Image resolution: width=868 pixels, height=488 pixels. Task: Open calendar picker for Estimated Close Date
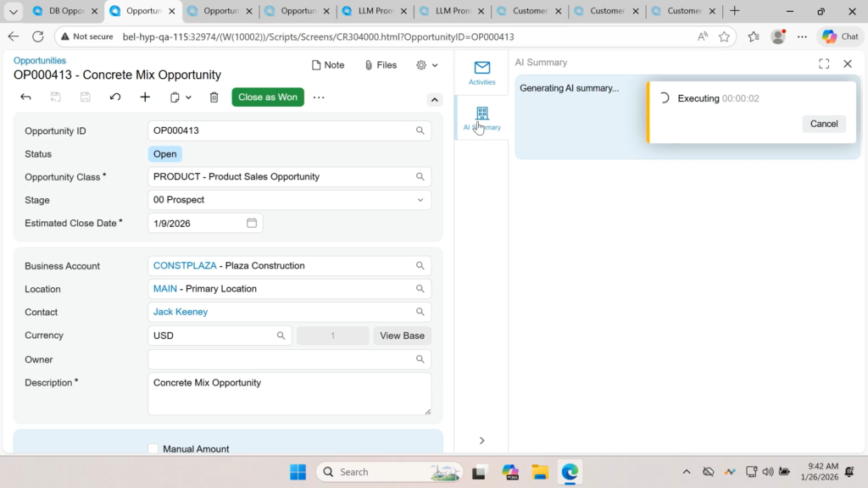pos(252,224)
